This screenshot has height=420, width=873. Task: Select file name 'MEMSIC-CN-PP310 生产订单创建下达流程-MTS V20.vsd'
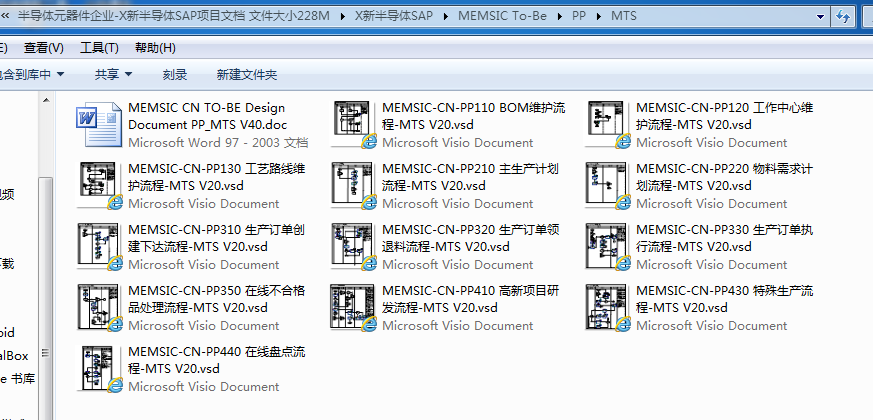[217, 238]
